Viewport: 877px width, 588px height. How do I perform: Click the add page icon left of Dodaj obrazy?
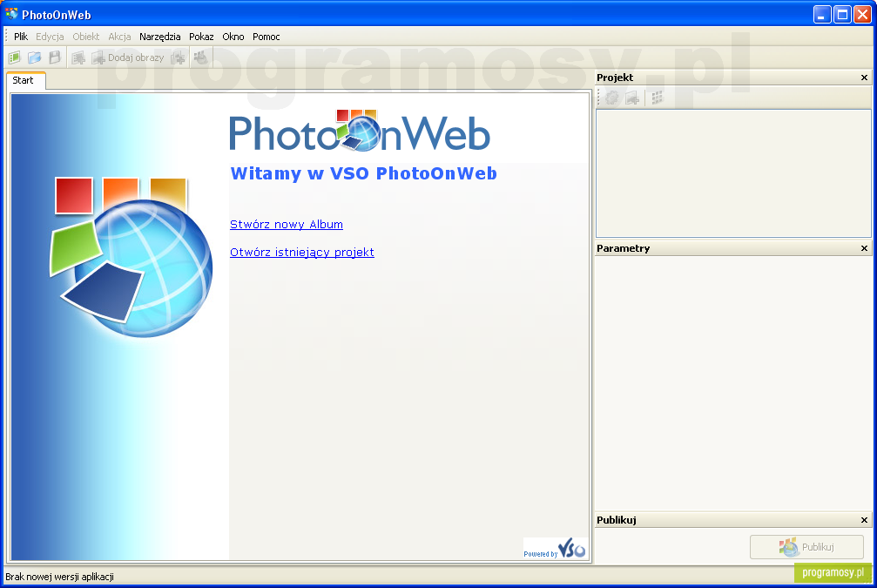[78, 57]
